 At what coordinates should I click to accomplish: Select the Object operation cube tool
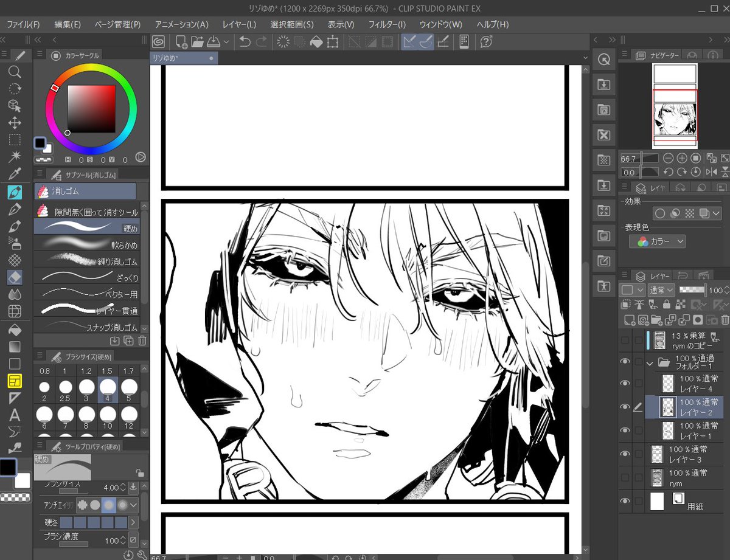pyautogui.click(x=15, y=106)
